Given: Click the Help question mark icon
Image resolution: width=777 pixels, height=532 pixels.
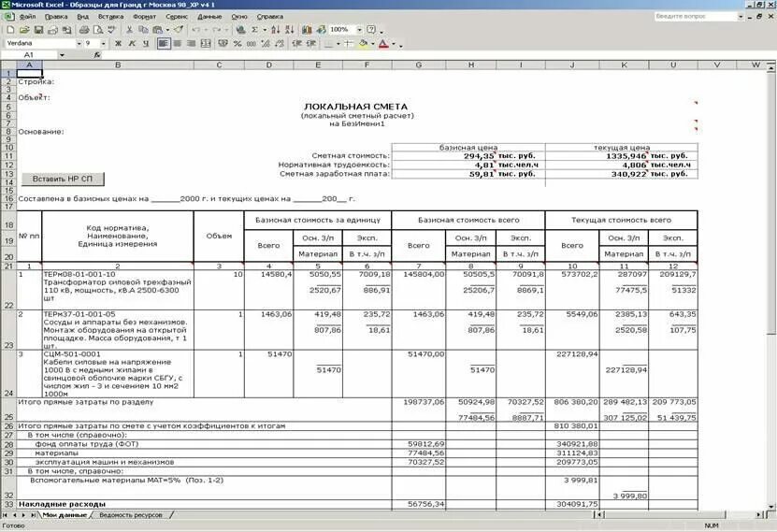Looking at the screenshot, I should click(x=371, y=30).
